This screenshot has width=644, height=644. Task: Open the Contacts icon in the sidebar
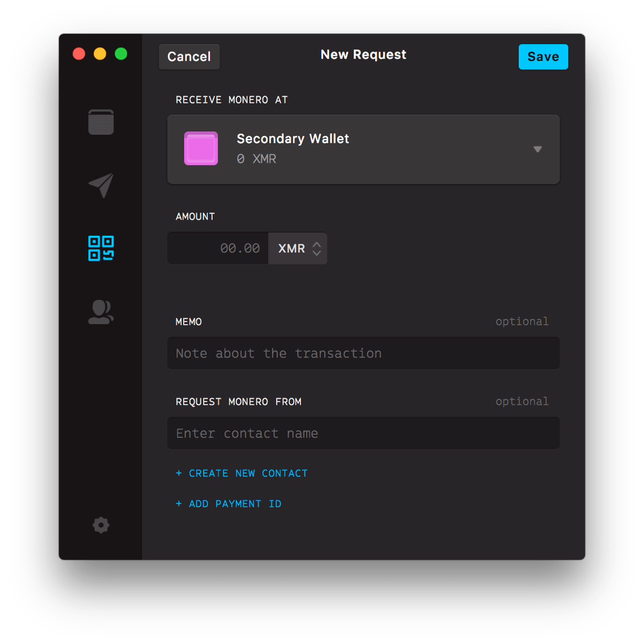click(x=101, y=311)
